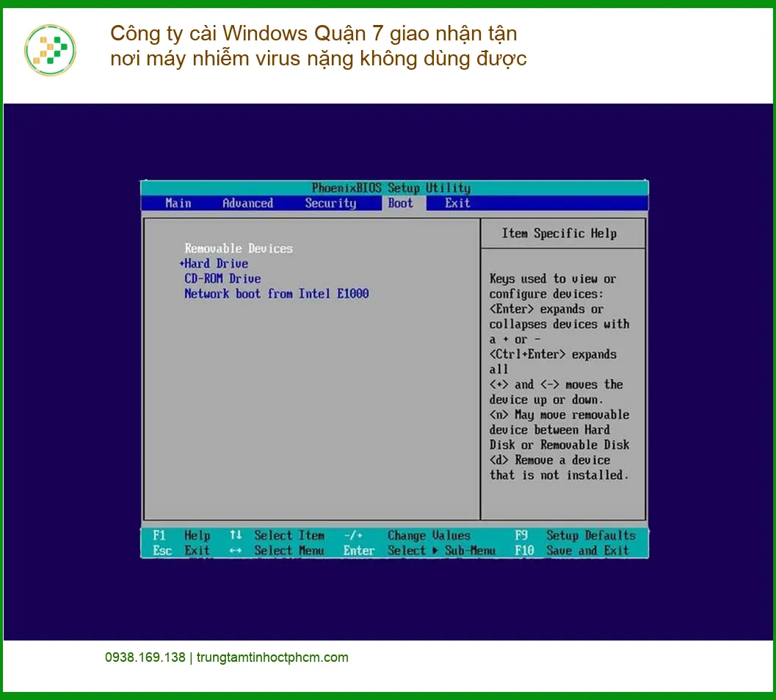The width and height of the screenshot is (776, 700).
Task: Select Network boot from Intel E1000
Action: coord(276,294)
